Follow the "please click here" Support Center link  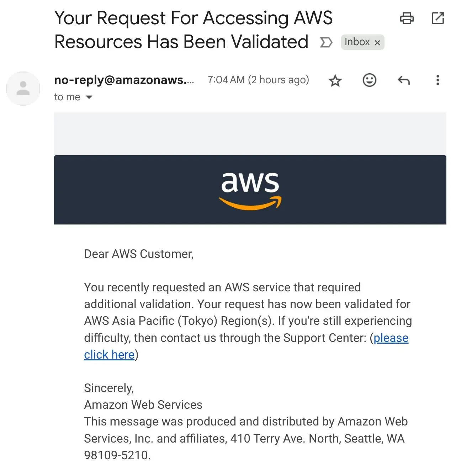click(x=391, y=338)
